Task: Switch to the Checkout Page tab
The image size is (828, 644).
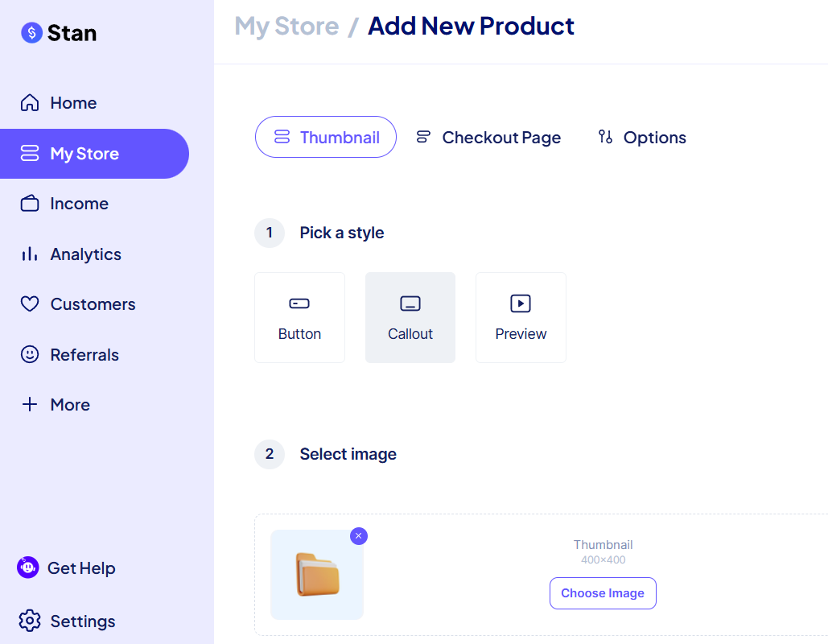Action: (x=488, y=138)
